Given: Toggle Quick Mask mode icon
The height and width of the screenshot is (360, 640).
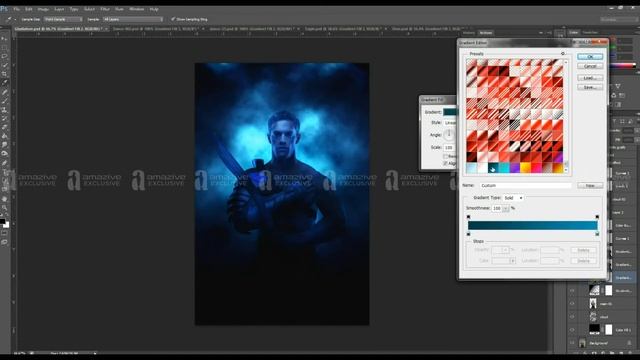Looking at the screenshot, I should [4, 233].
